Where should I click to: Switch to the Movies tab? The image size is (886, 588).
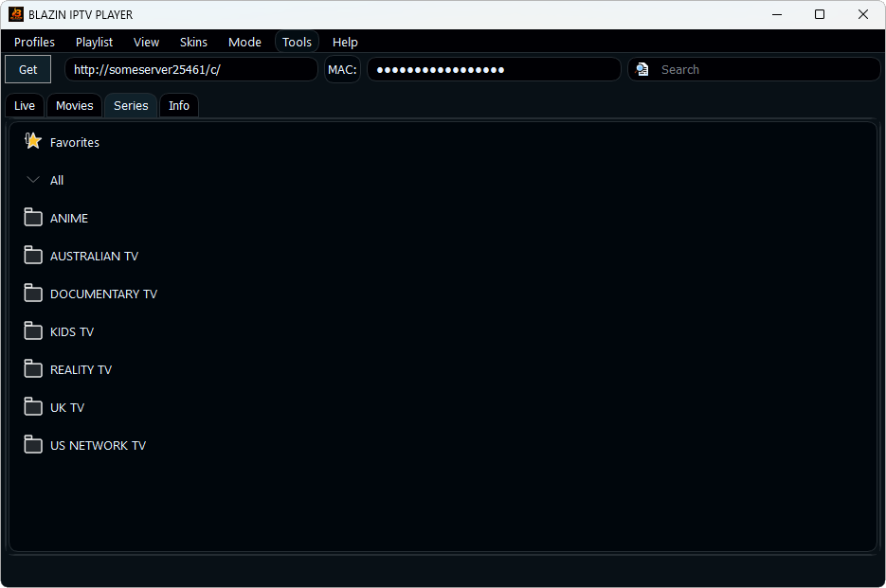click(75, 106)
